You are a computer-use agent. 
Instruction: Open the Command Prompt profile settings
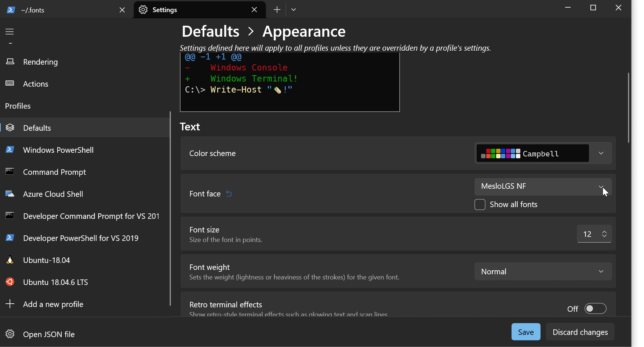tap(54, 172)
